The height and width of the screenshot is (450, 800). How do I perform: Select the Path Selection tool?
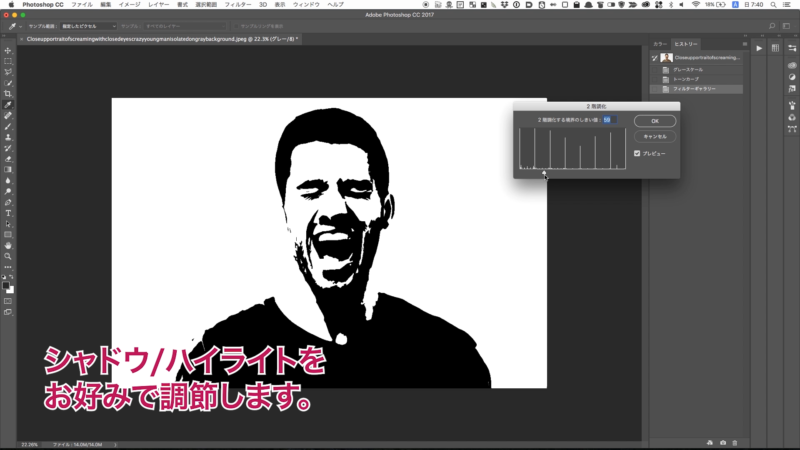click(8, 224)
